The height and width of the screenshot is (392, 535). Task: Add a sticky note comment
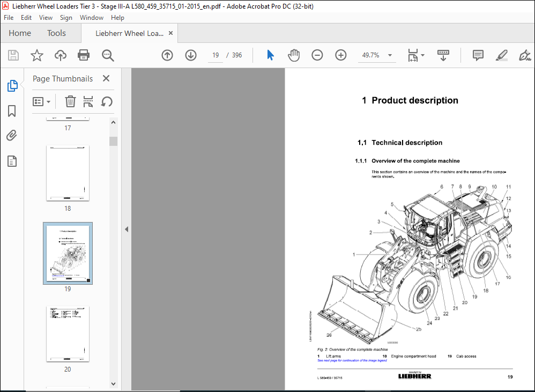tap(478, 55)
